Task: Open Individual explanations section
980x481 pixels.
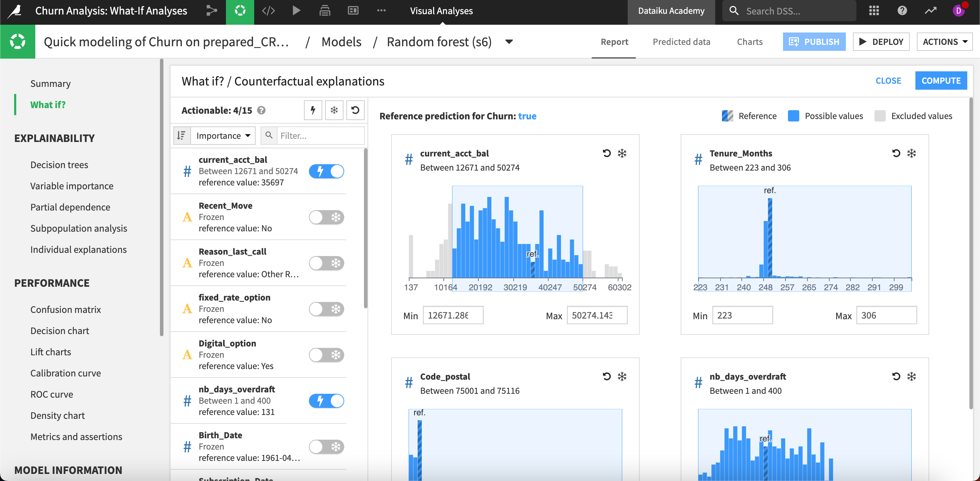Action: coord(78,250)
